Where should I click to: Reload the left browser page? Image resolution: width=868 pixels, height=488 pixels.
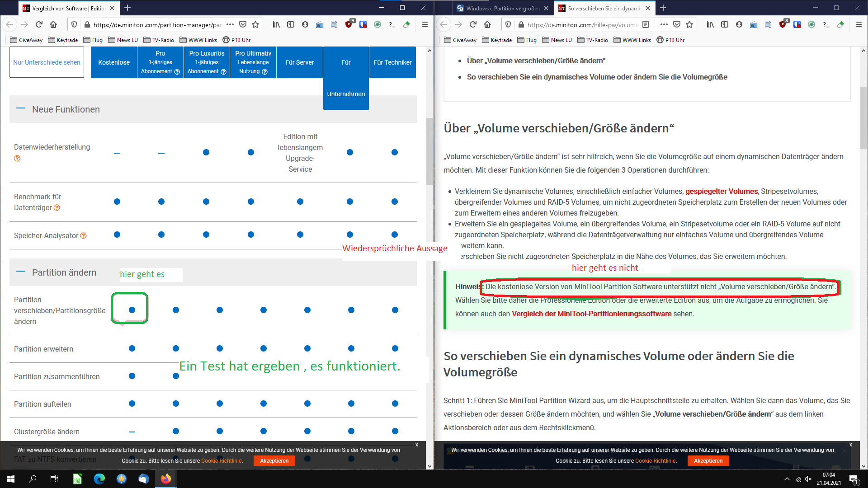click(x=39, y=25)
